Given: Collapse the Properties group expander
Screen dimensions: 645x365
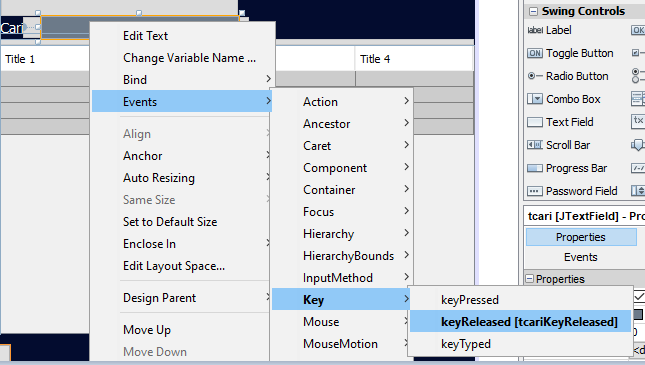Looking at the screenshot, I should (x=529, y=279).
